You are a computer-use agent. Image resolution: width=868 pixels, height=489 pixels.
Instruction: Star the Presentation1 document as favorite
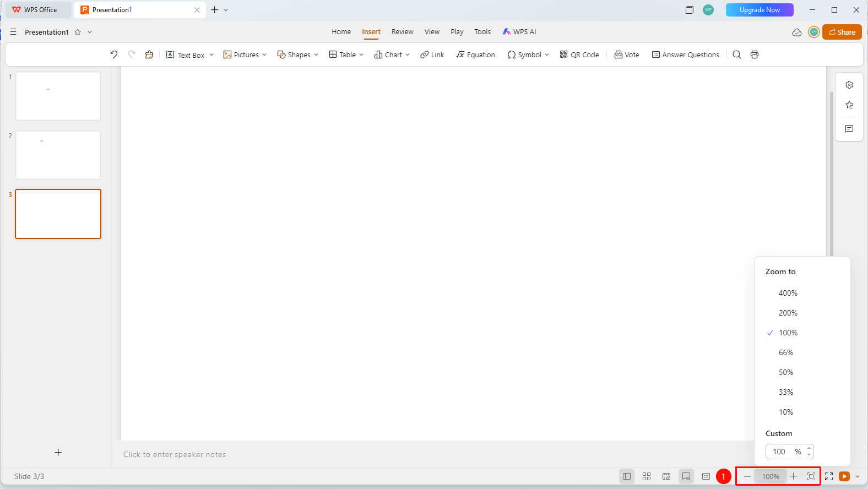coord(78,32)
